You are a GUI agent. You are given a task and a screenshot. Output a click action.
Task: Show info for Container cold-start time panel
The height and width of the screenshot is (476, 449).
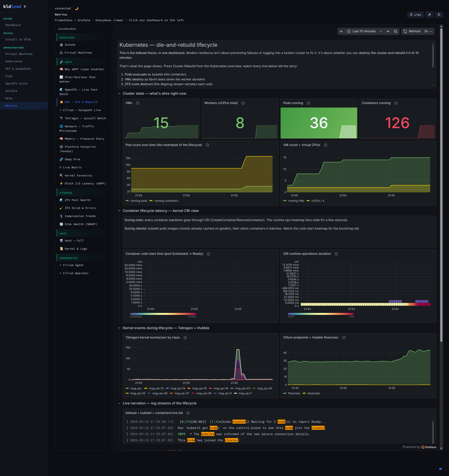[208, 254]
